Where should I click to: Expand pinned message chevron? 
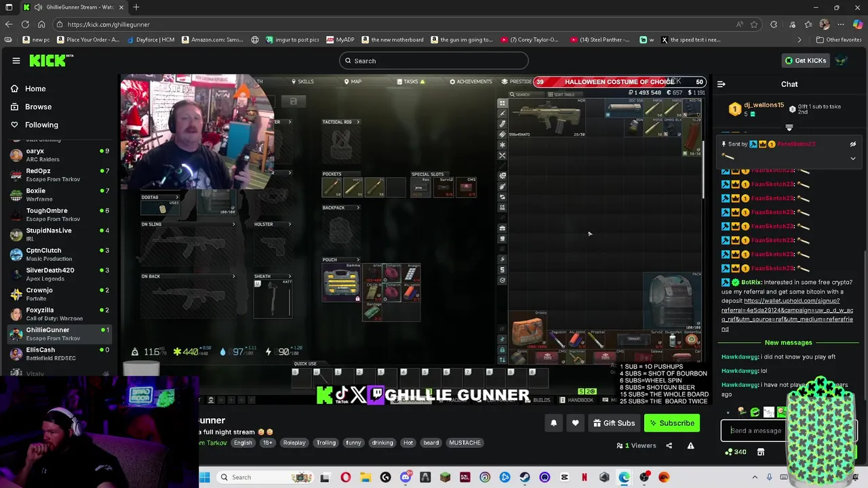(x=853, y=158)
